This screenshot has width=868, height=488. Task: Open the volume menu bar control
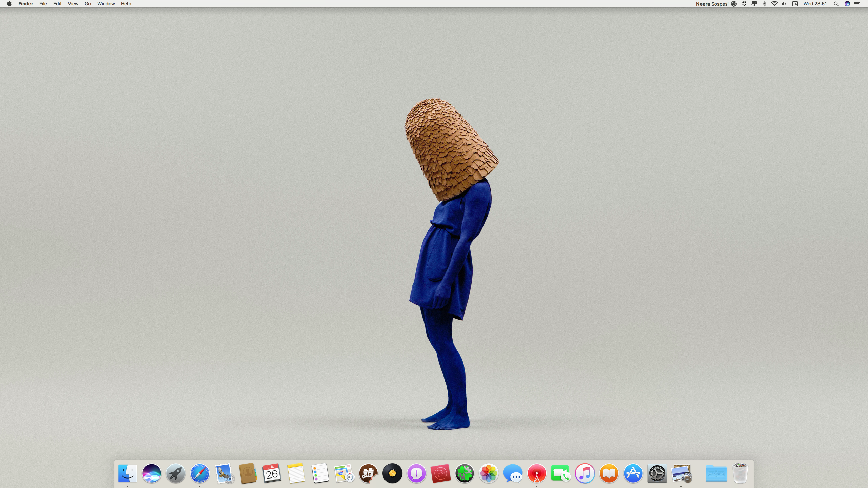tap(784, 4)
